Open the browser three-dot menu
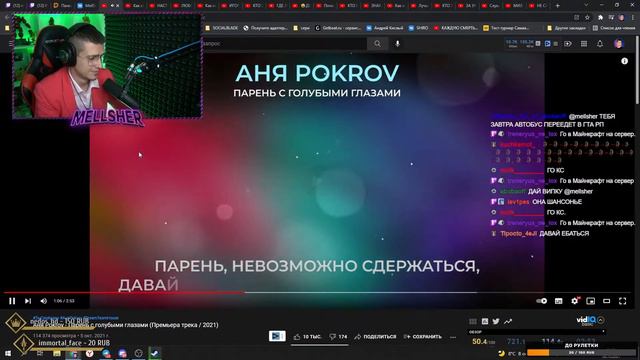The image size is (640, 360). click(633, 18)
